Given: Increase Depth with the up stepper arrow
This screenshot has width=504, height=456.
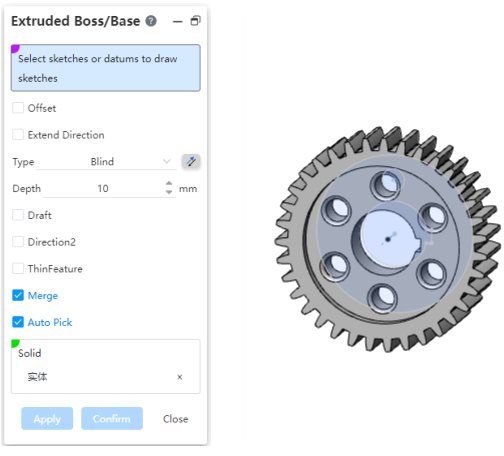Looking at the screenshot, I should (169, 183).
